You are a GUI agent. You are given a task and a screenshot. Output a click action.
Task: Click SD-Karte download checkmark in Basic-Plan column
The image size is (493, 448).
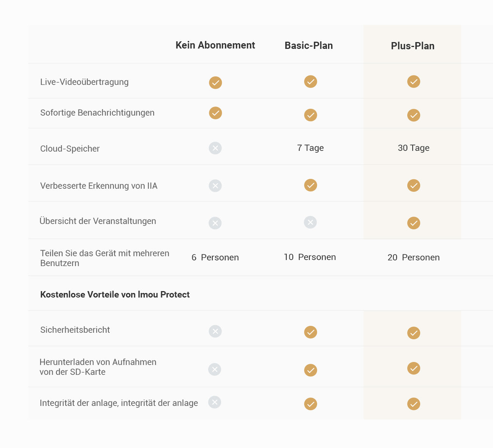(x=311, y=370)
